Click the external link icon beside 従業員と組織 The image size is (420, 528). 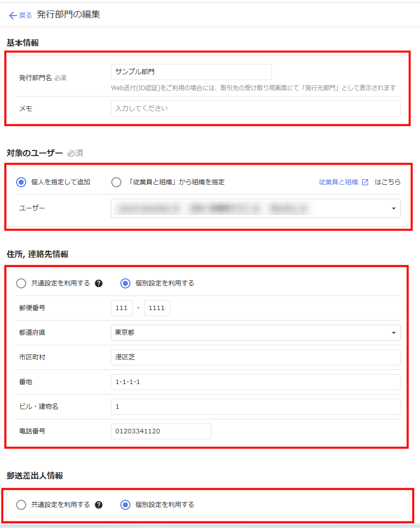click(365, 182)
